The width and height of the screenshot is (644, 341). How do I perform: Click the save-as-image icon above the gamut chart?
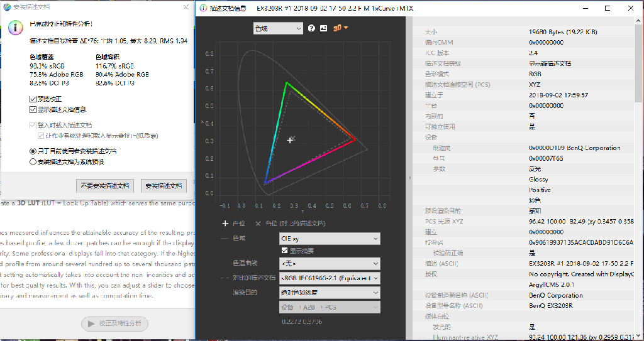[x=323, y=28]
